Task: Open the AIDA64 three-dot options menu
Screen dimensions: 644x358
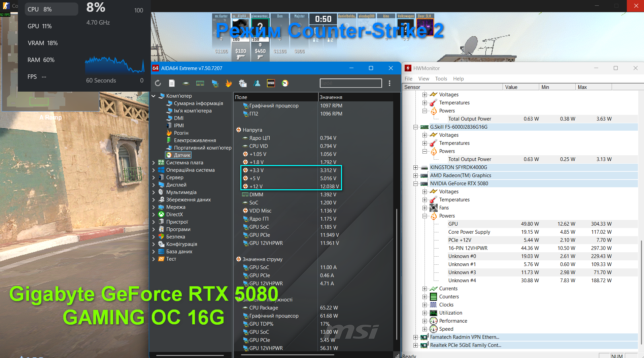Action: pos(389,83)
